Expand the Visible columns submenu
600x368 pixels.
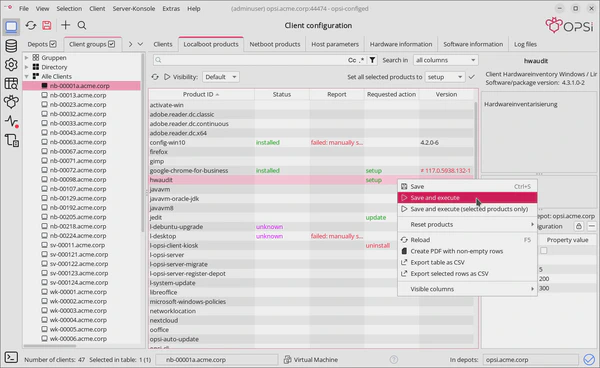[x=467, y=289]
